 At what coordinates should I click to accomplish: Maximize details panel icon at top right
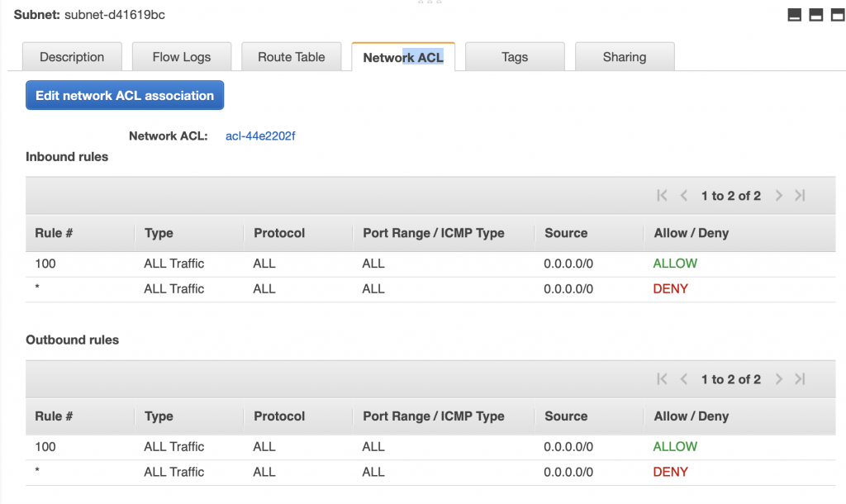838,15
